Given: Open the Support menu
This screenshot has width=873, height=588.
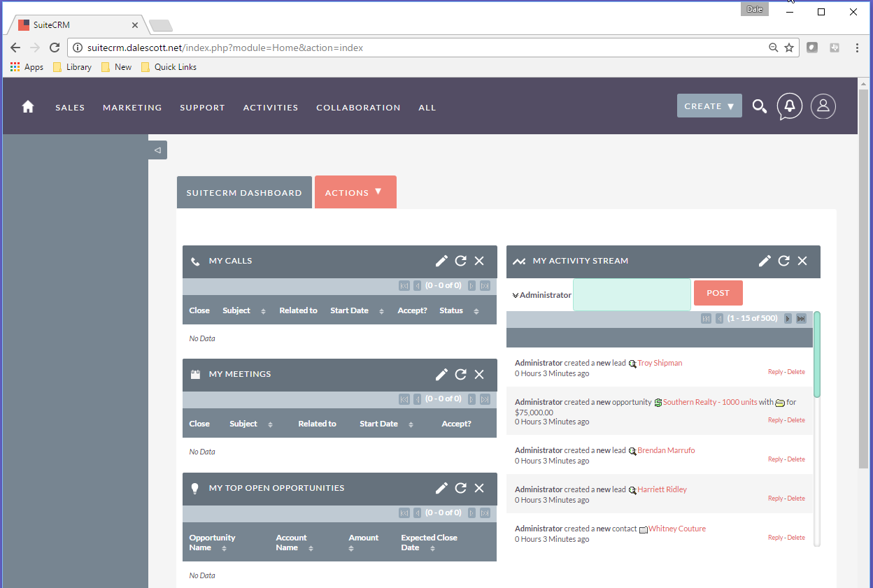Looking at the screenshot, I should [x=202, y=108].
